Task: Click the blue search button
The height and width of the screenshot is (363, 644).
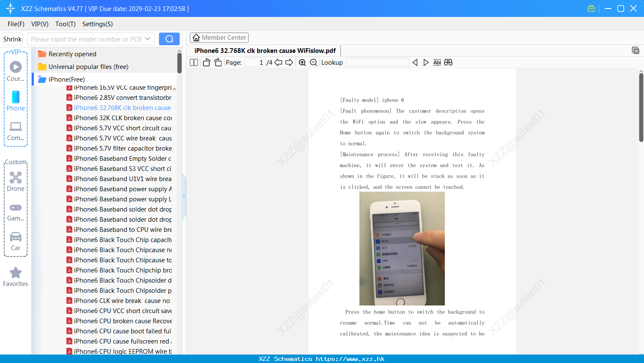Action: (169, 39)
